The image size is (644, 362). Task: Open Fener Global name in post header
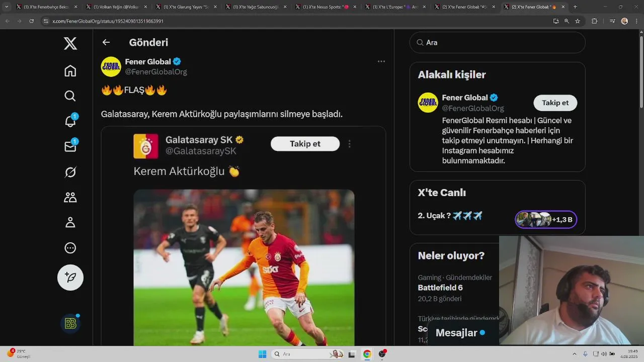click(x=148, y=62)
